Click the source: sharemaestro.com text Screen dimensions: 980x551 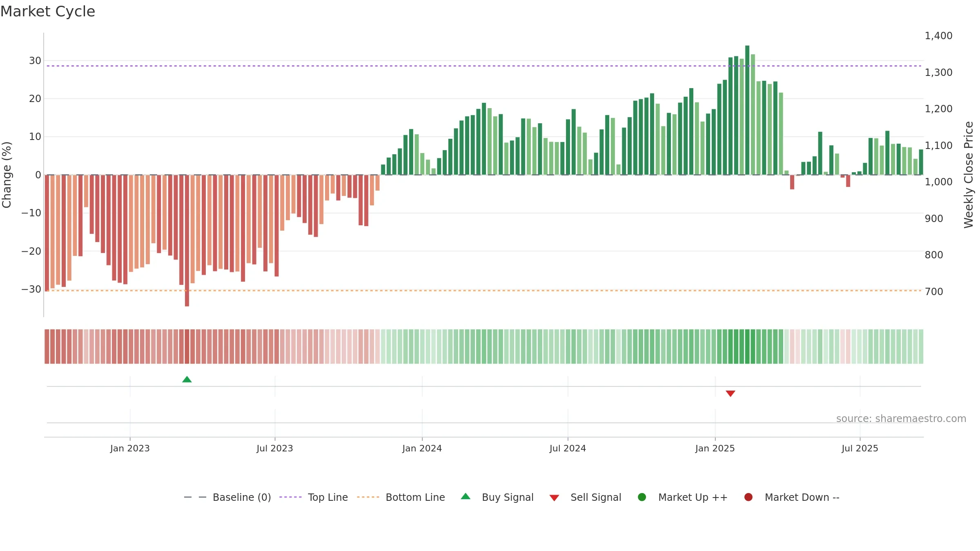[x=901, y=419]
